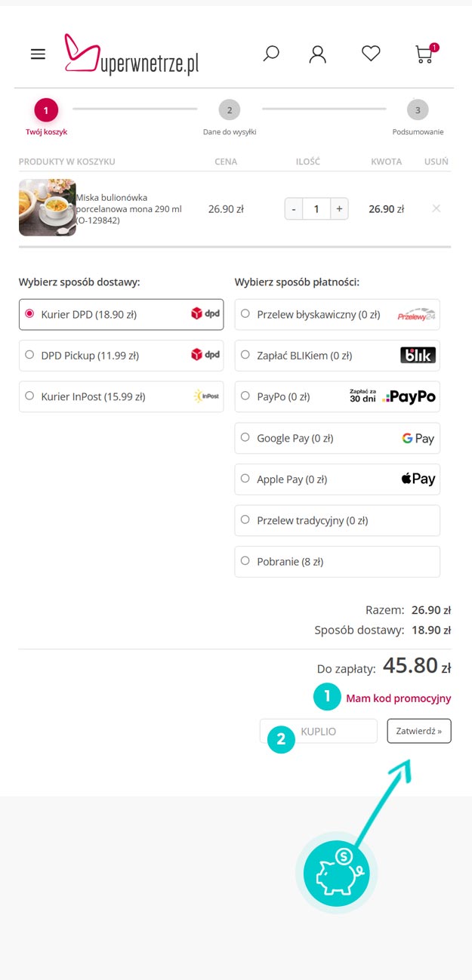Open the hamburger menu
The height and width of the screenshot is (980, 472).
pyautogui.click(x=38, y=54)
